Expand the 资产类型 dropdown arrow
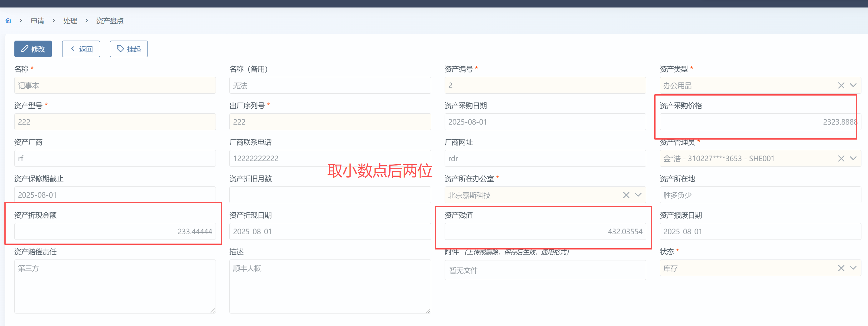The image size is (868, 326). (853, 86)
